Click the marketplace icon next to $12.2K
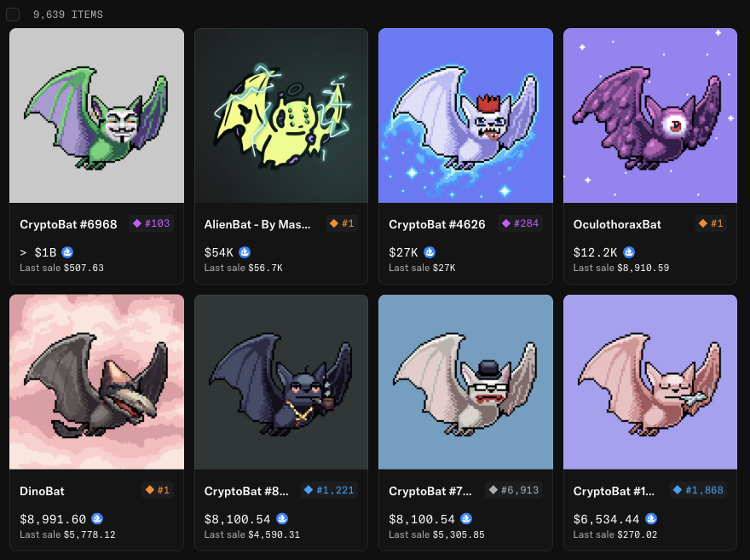The image size is (750, 560). tap(629, 252)
